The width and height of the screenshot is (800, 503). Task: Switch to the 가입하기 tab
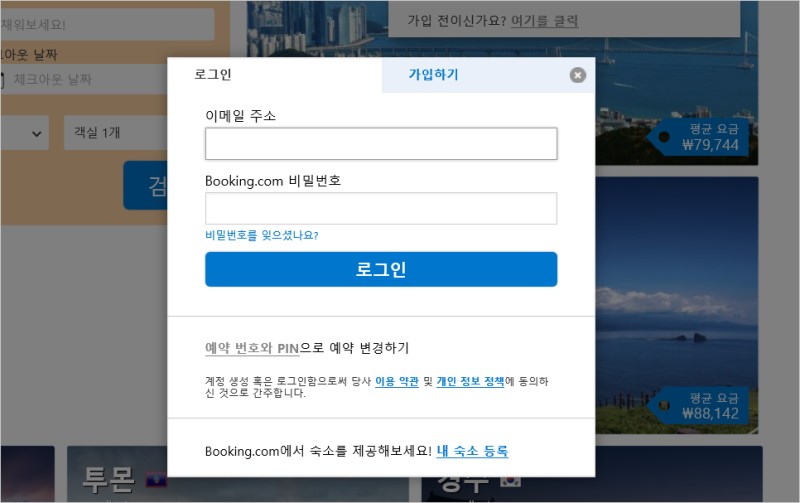[488, 75]
